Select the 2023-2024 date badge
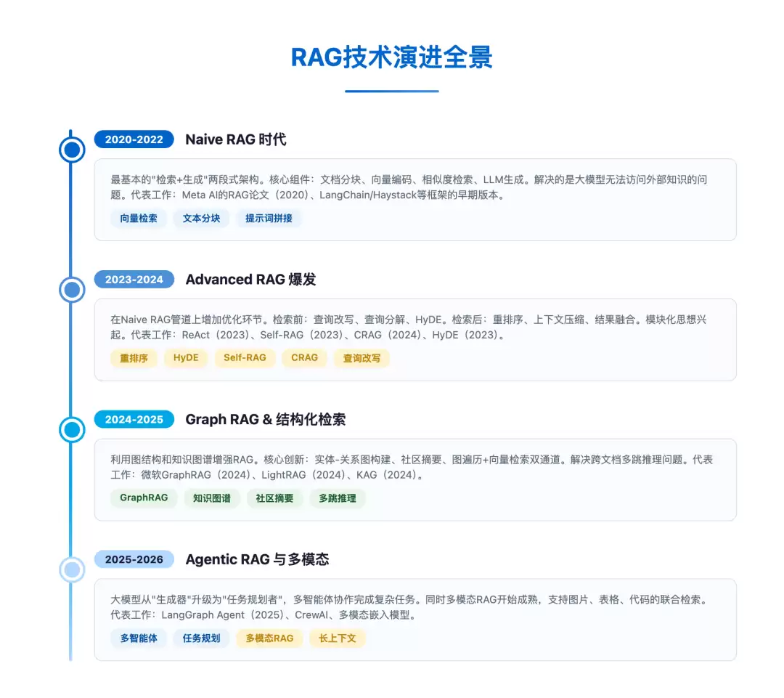 tap(134, 279)
